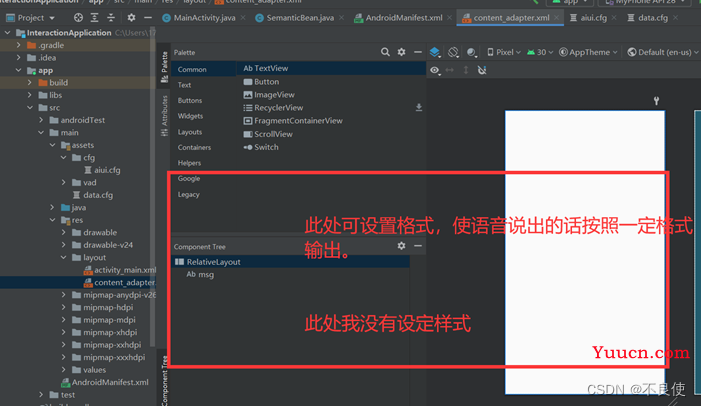Screen dimensions: 702x407
Task: Close the content_adapter.xml tab
Action: click(x=556, y=17)
